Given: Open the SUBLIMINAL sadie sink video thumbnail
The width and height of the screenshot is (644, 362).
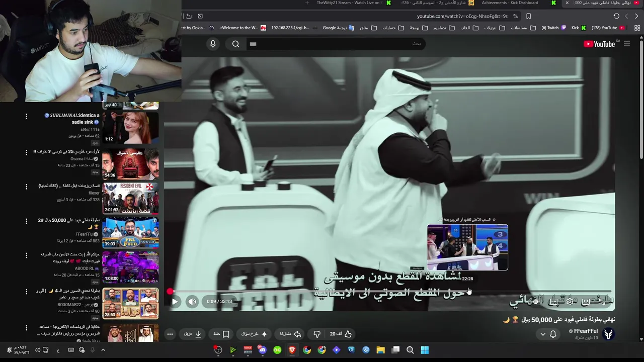Looking at the screenshot, I should 130,128.
